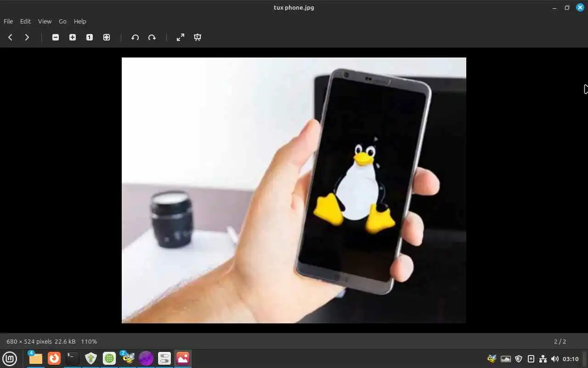Open the file manager from the taskbar
Image resolution: width=588 pixels, height=368 pixels.
pyautogui.click(x=35, y=358)
